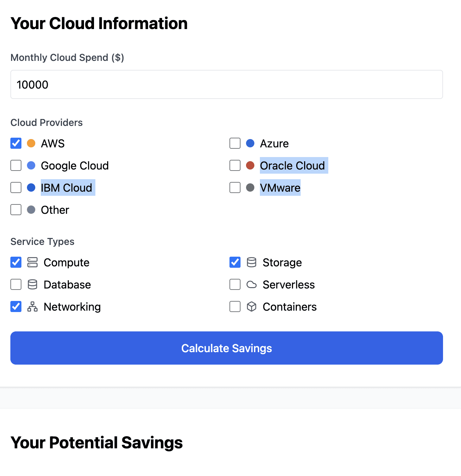Image resolution: width=461 pixels, height=476 pixels.
Task: Disable the Storage service checkbox
Action: point(235,262)
